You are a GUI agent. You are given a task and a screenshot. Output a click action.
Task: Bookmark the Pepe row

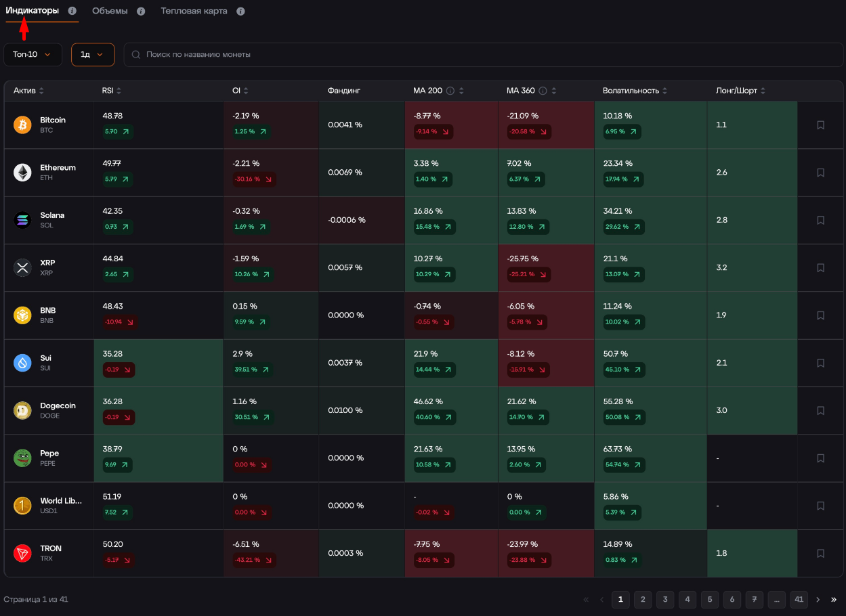point(821,458)
